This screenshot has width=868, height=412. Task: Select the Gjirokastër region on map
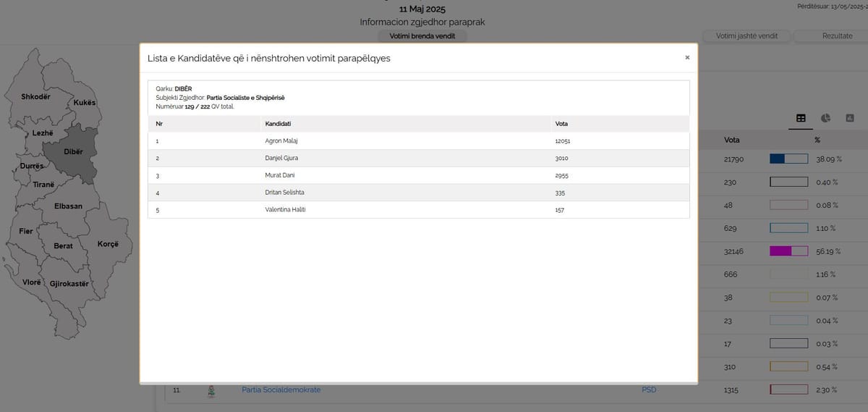(x=69, y=284)
